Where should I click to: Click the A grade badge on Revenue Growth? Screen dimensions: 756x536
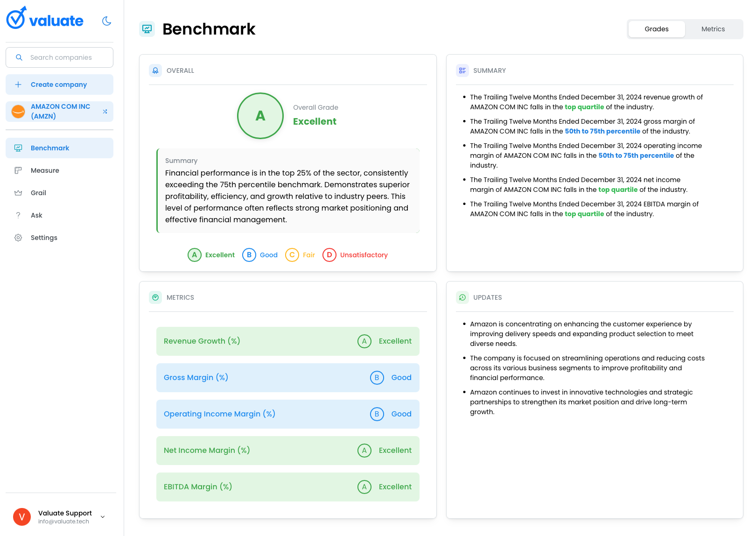pos(364,341)
